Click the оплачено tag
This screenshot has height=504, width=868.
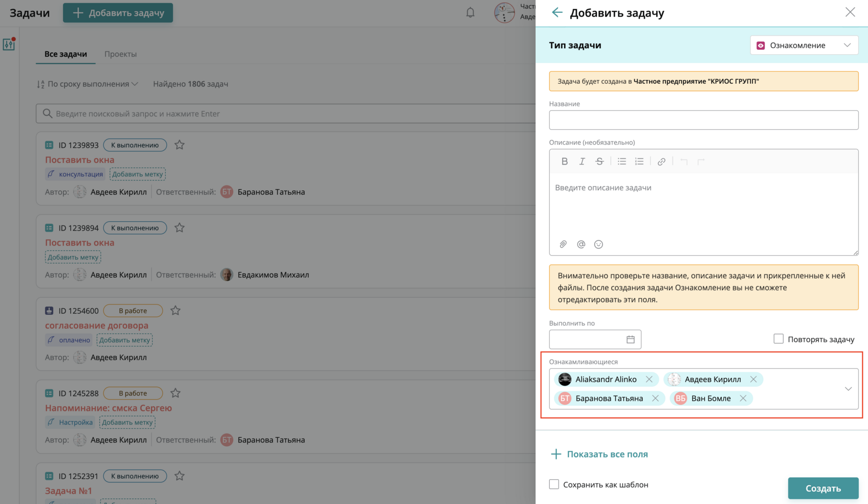click(x=69, y=340)
